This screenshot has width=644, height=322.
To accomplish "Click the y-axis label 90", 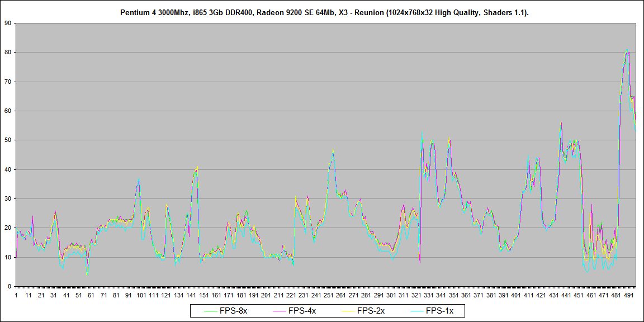I will 7,23.
